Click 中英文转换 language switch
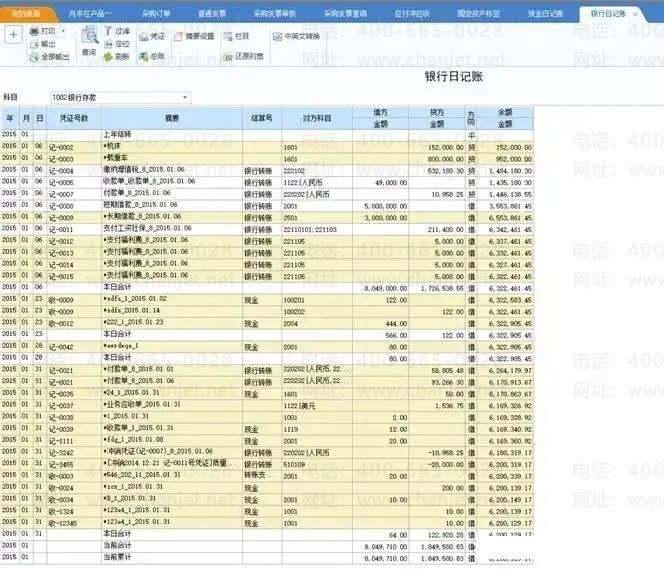 pos(296,36)
